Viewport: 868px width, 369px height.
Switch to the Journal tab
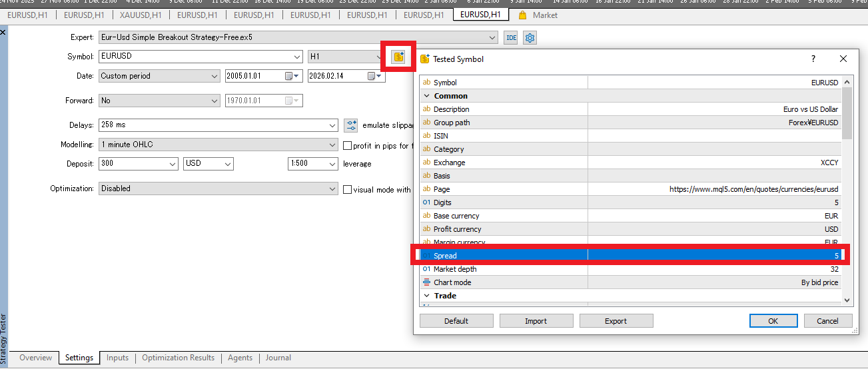[278, 358]
